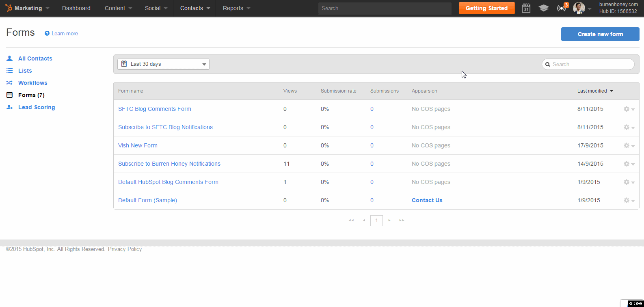The width and height of the screenshot is (644, 307).
Task: Click the Views column header
Action: pos(290,91)
